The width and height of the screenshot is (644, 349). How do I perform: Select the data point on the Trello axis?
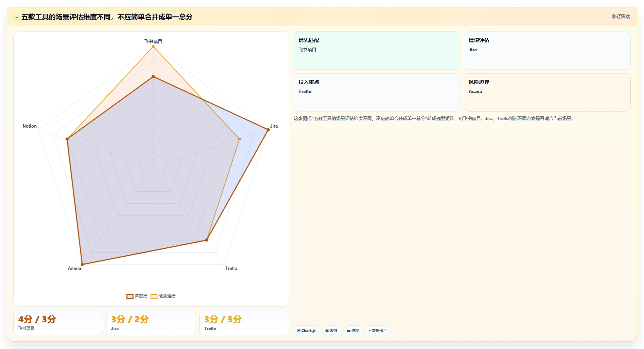(207, 240)
